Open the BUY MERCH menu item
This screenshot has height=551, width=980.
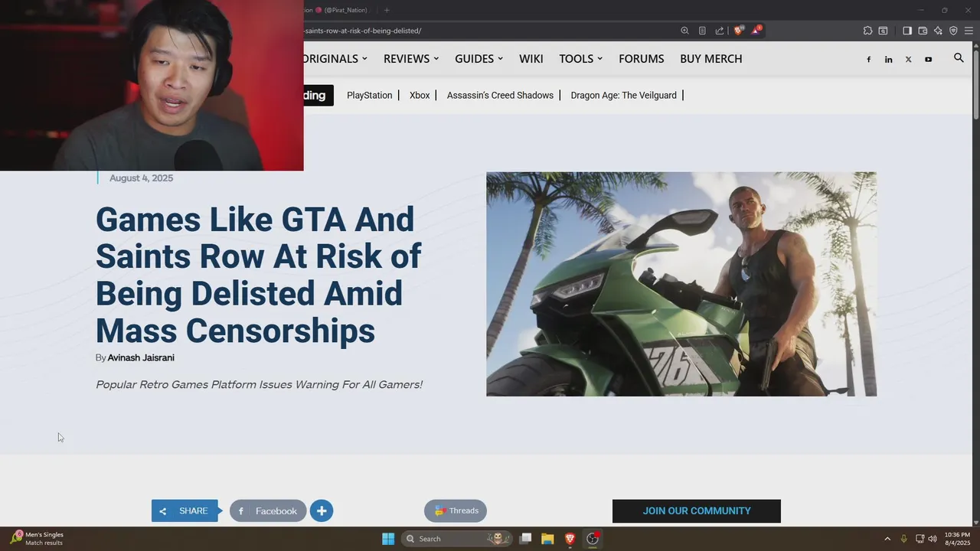(x=711, y=59)
